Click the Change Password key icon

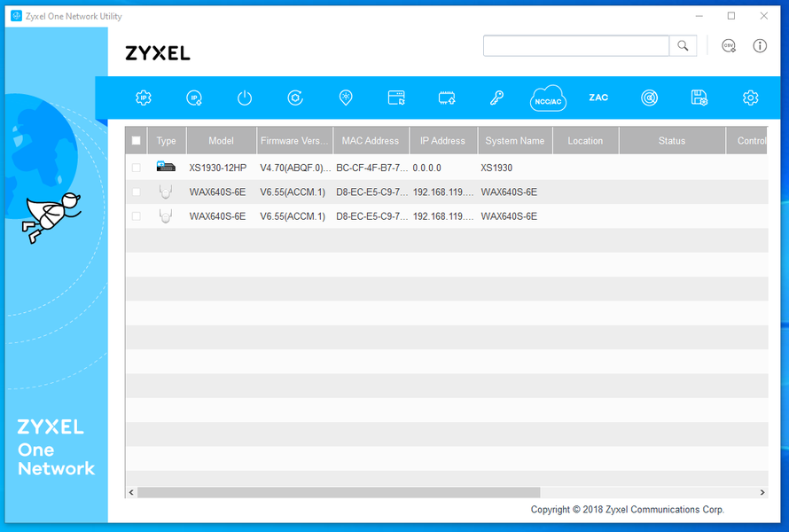[x=497, y=98]
